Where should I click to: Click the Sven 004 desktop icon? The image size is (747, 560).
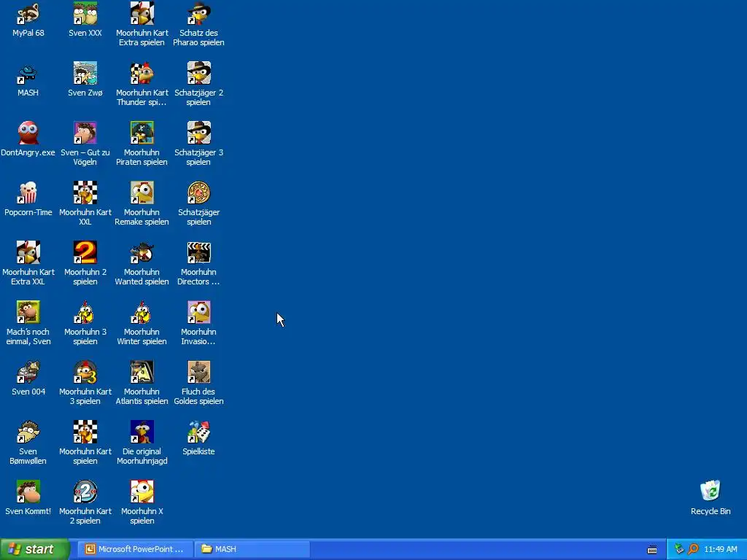(x=28, y=372)
